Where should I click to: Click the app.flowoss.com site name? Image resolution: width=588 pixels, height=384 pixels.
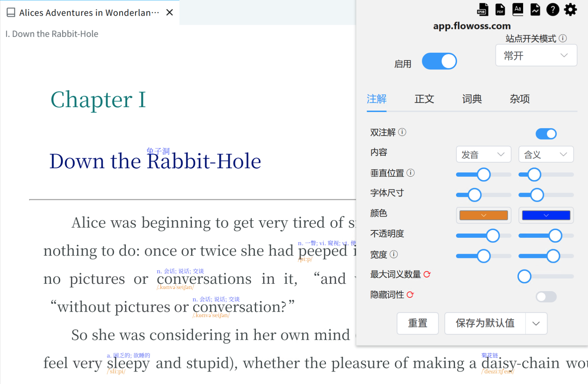(472, 26)
